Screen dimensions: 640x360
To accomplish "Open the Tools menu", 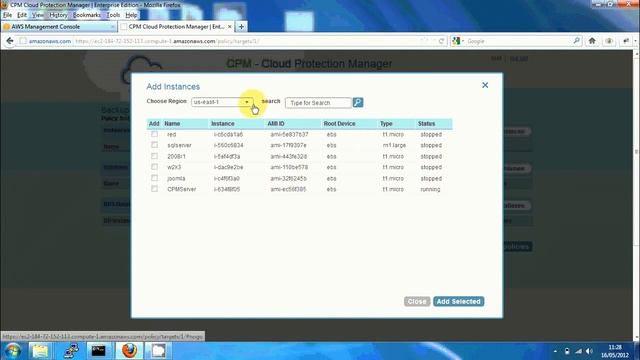I will [x=113, y=15].
